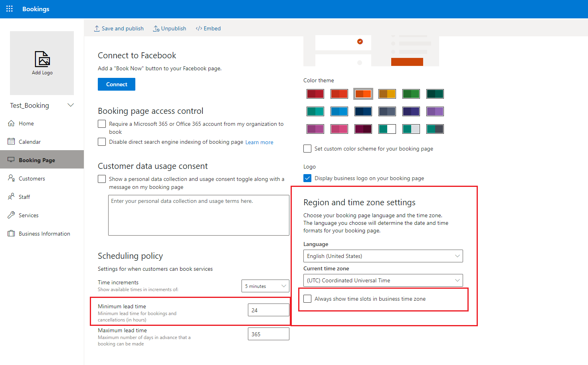This screenshot has width=588, height=365.
Task: Open Calendar from the sidebar
Action: (42, 142)
